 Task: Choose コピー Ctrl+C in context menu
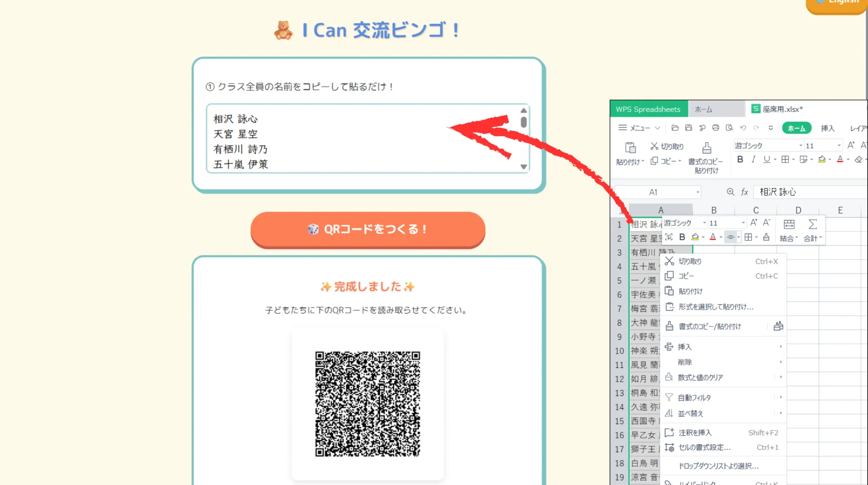coord(723,276)
